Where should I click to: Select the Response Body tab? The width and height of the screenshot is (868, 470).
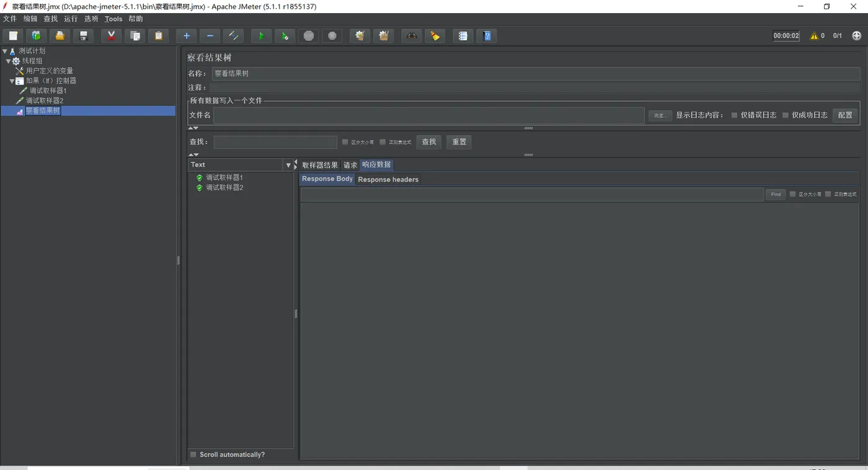(327, 179)
